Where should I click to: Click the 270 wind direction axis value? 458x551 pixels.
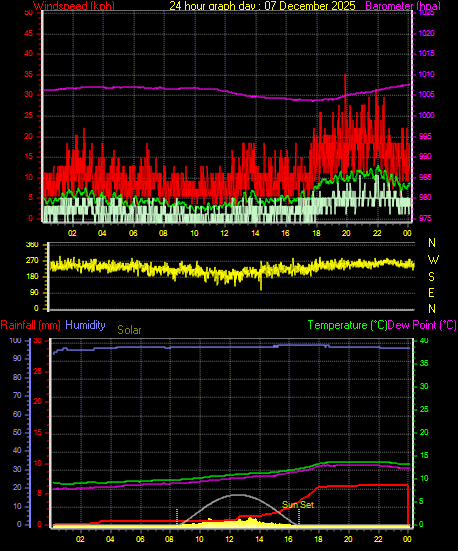coord(32,261)
